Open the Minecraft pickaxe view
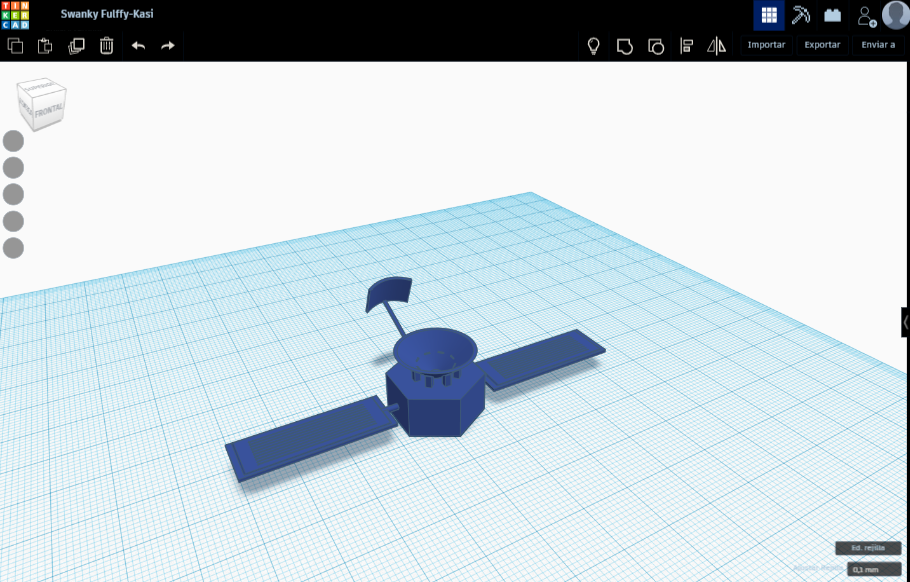 coord(799,15)
